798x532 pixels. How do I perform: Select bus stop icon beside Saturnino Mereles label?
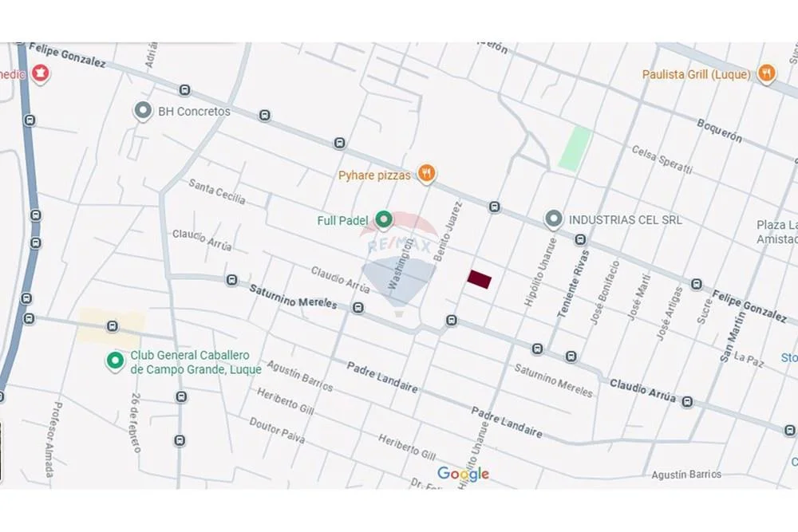pos(231,280)
